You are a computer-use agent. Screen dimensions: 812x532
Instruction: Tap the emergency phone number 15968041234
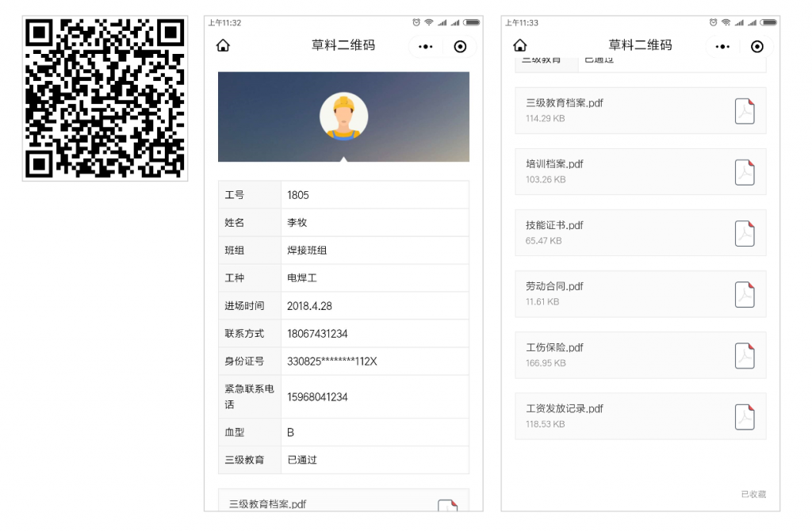tap(317, 397)
